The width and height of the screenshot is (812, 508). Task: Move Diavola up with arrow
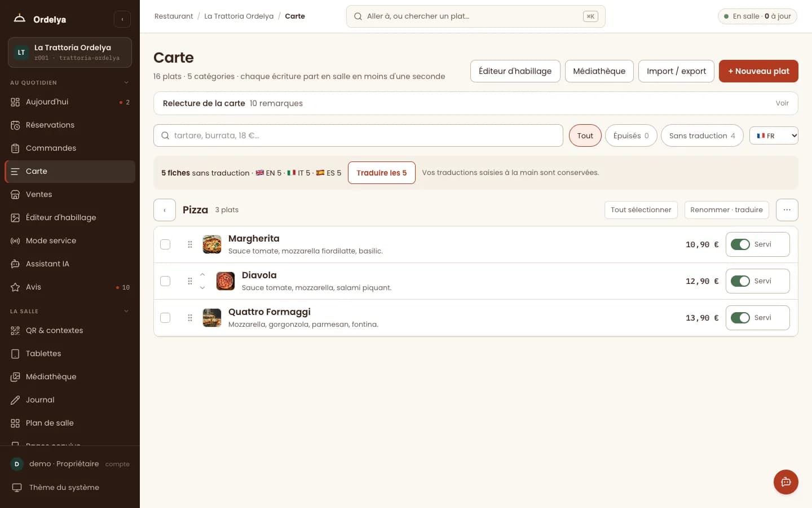[x=202, y=274]
